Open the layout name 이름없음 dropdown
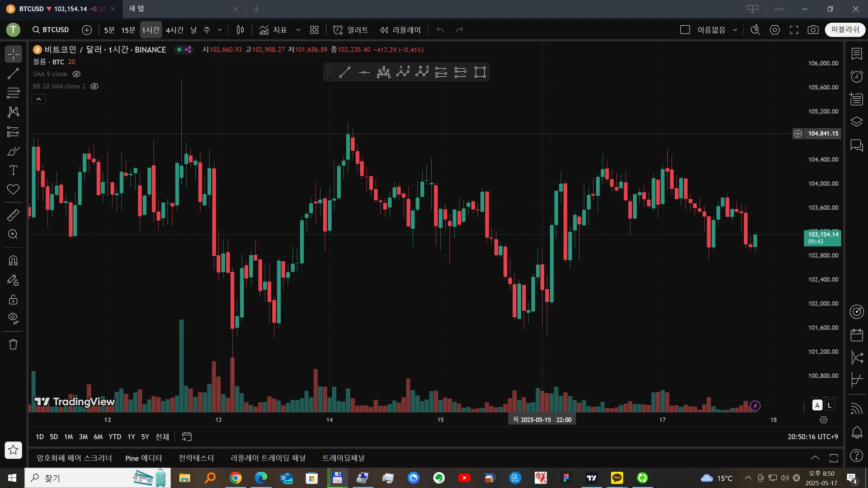This screenshot has height=488, width=868. 735,30
